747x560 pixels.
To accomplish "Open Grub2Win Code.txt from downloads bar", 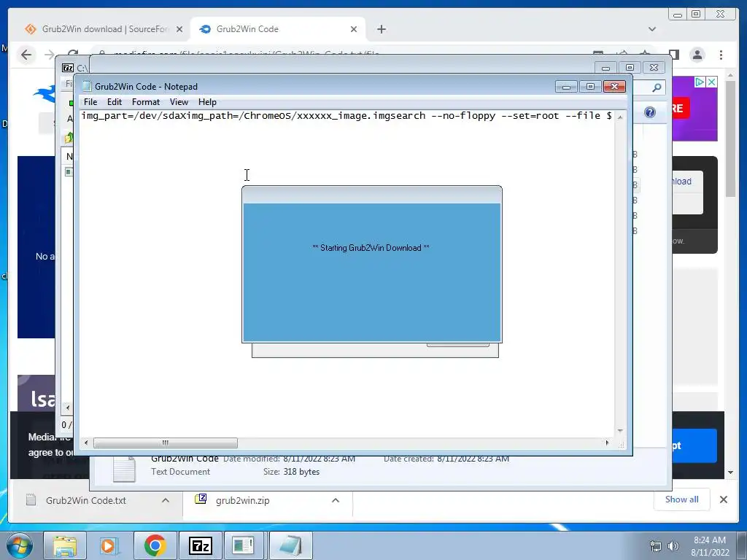I will coord(86,500).
